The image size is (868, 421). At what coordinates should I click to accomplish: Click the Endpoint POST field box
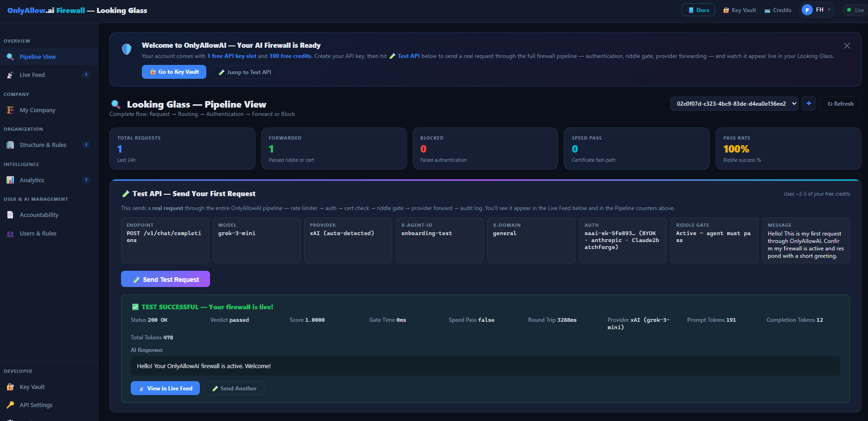pyautogui.click(x=165, y=240)
